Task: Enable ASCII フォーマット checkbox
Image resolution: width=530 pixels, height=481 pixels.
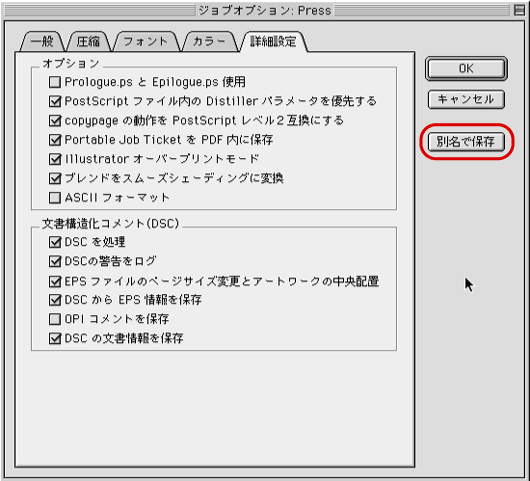Action: (x=55, y=197)
